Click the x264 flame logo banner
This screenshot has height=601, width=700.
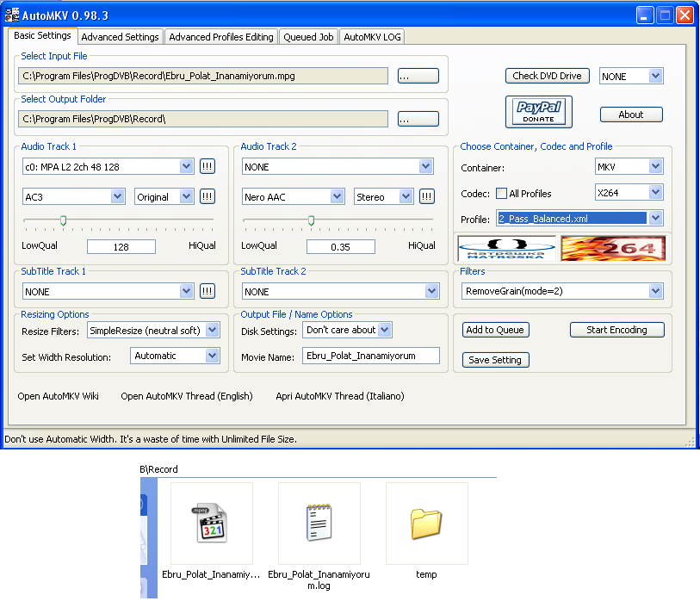pyautogui.click(x=613, y=248)
